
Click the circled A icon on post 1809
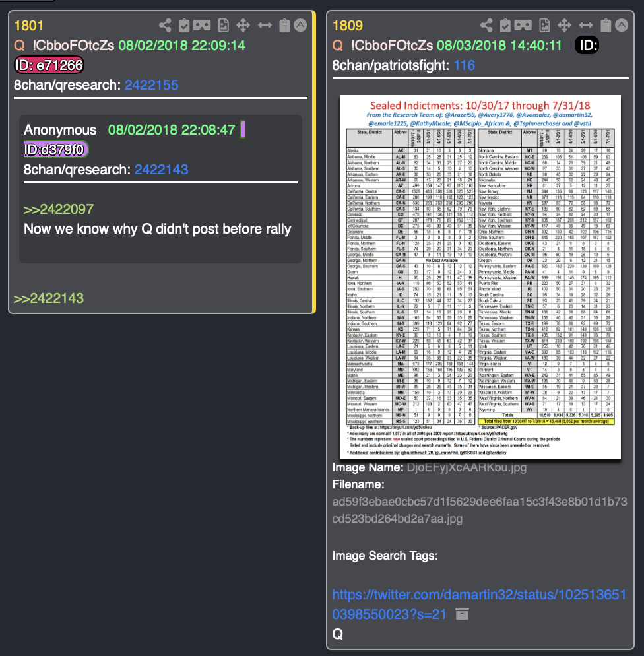pos(622,25)
